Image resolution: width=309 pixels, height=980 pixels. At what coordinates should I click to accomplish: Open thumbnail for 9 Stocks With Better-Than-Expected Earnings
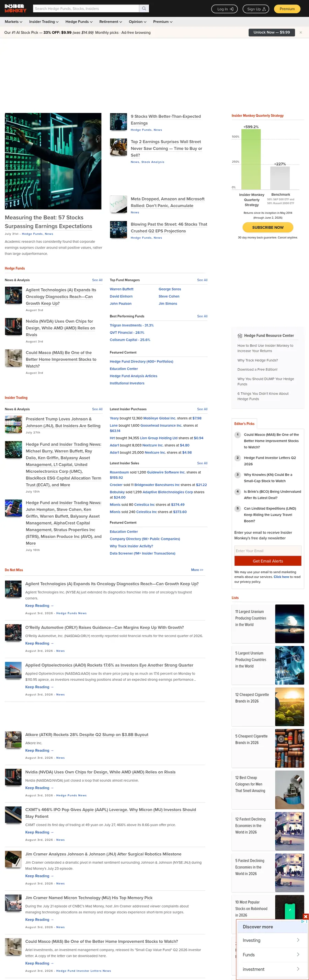pyautogui.click(x=118, y=122)
